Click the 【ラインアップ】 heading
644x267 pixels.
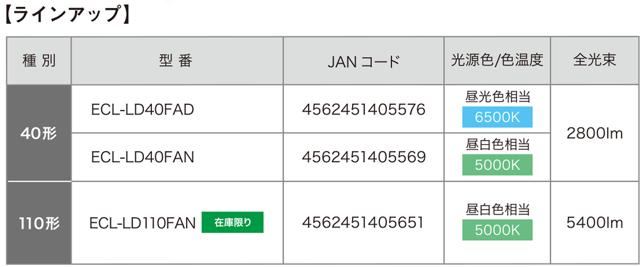67,15
